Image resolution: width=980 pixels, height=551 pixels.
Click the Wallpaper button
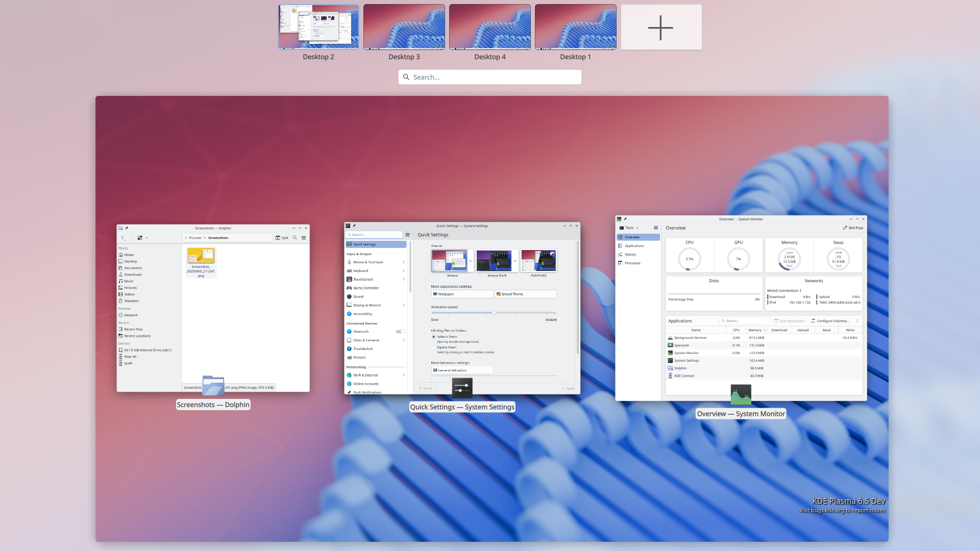tap(462, 294)
